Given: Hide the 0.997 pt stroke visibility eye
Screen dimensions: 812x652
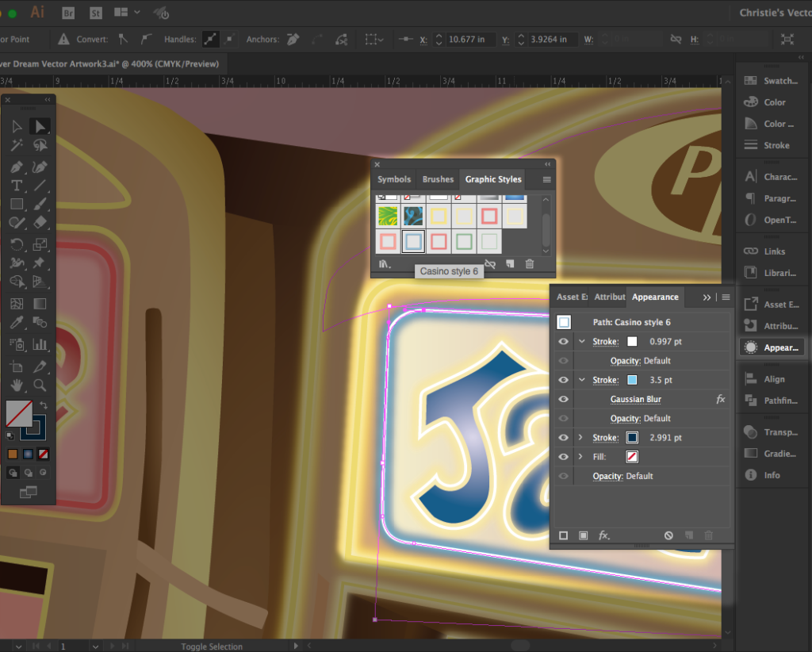Looking at the screenshot, I should [x=563, y=342].
